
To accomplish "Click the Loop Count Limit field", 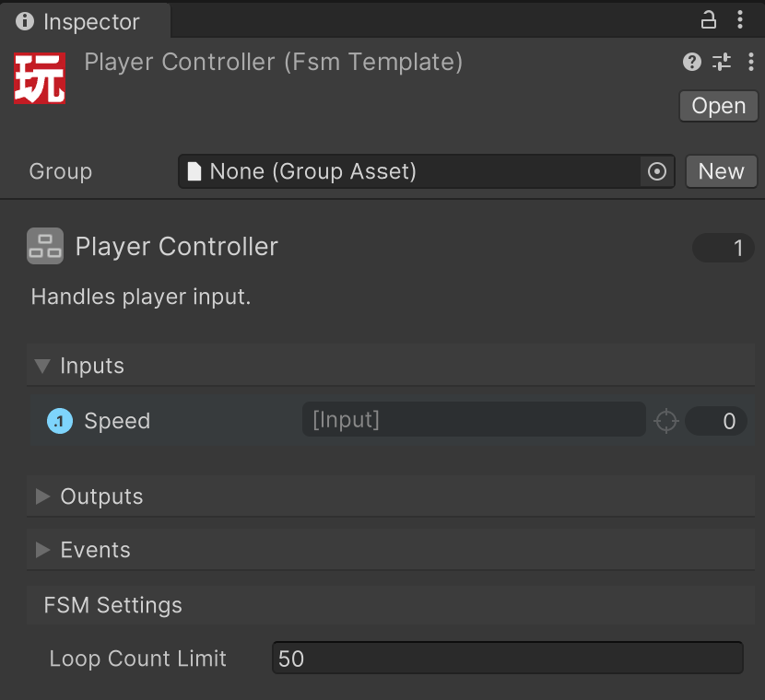I will (508, 658).
